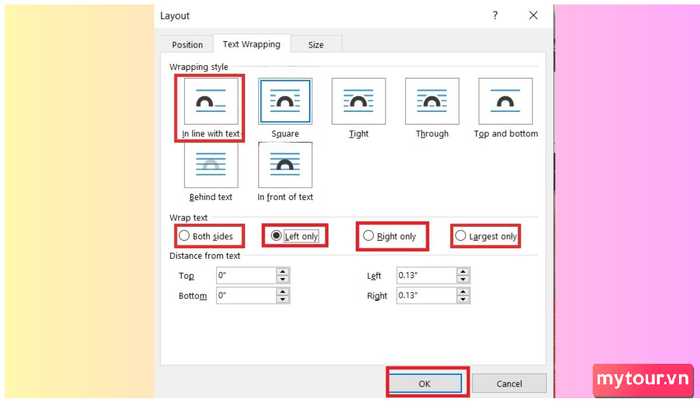This screenshot has width=700, height=405.
Task: Select the Through wrapping style icon
Action: tap(432, 101)
